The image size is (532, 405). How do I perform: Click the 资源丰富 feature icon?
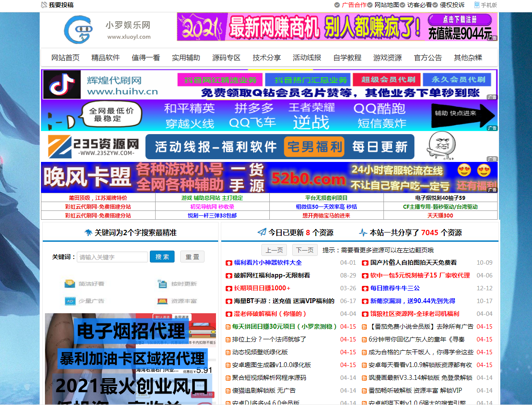(x=162, y=301)
